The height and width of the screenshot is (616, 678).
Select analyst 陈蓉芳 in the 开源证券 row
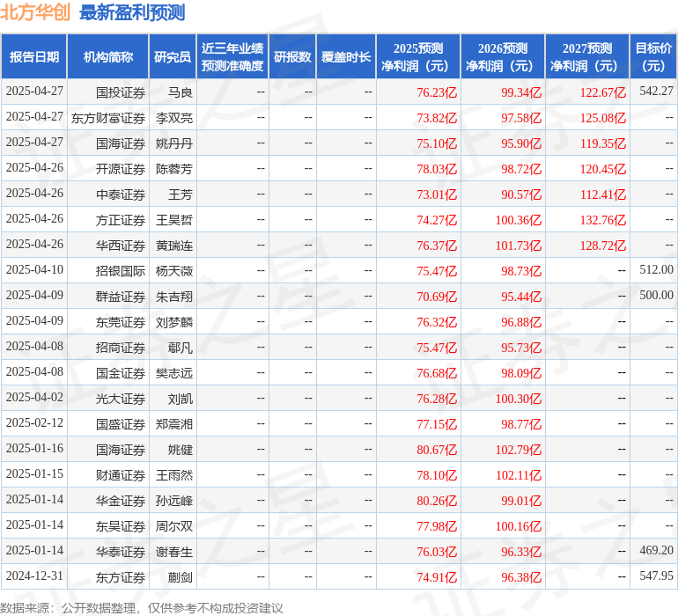click(174, 169)
